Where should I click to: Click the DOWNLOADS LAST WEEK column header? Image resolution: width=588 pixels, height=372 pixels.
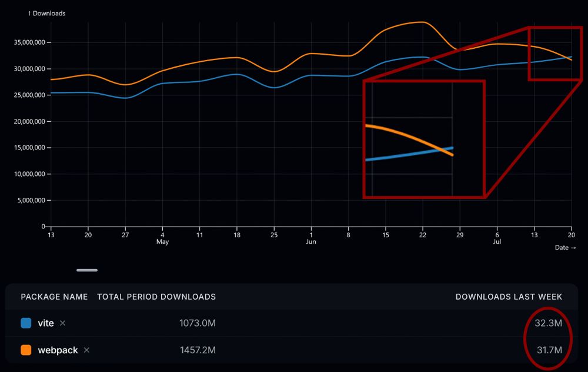(x=509, y=297)
